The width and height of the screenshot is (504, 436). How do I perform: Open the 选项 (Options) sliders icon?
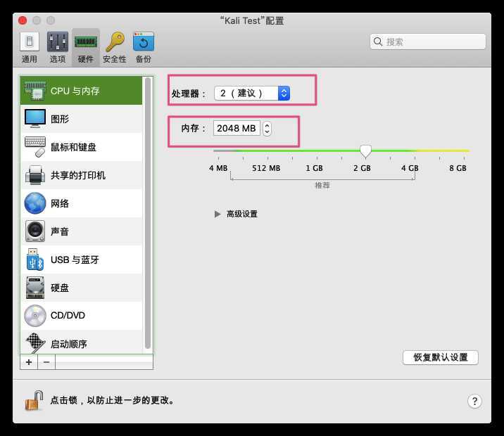[x=58, y=41]
